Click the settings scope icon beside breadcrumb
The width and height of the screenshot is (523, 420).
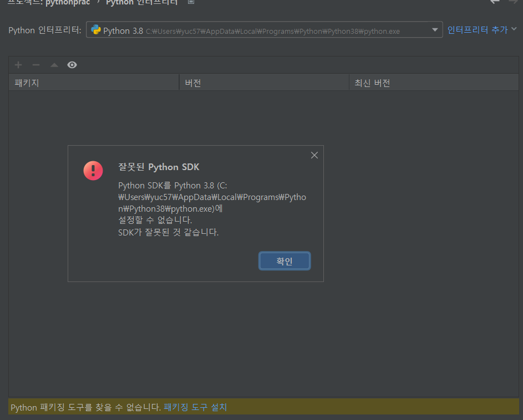(191, 2)
